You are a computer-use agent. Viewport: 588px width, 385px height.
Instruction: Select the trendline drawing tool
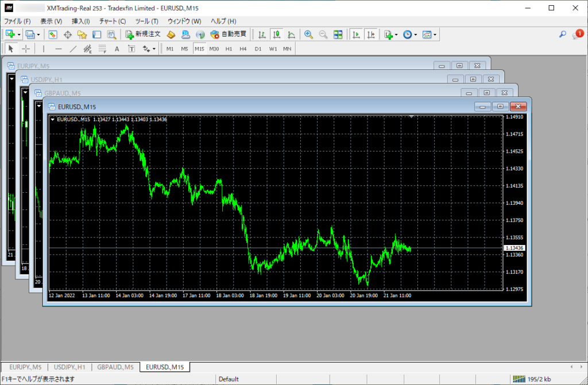73,49
